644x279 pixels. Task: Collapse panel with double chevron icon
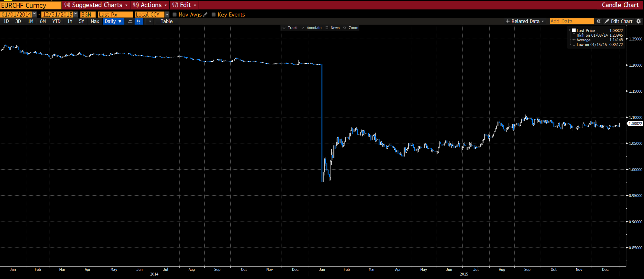click(x=599, y=21)
